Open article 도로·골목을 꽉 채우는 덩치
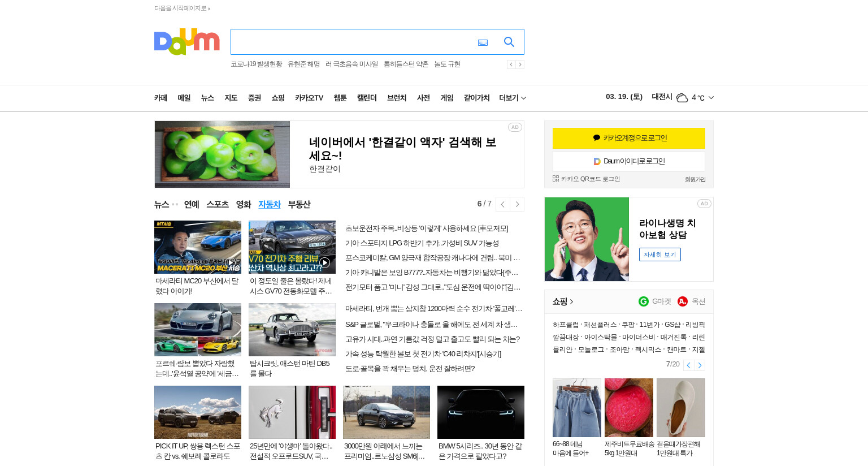This screenshot has width=868, height=466. (410, 369)
